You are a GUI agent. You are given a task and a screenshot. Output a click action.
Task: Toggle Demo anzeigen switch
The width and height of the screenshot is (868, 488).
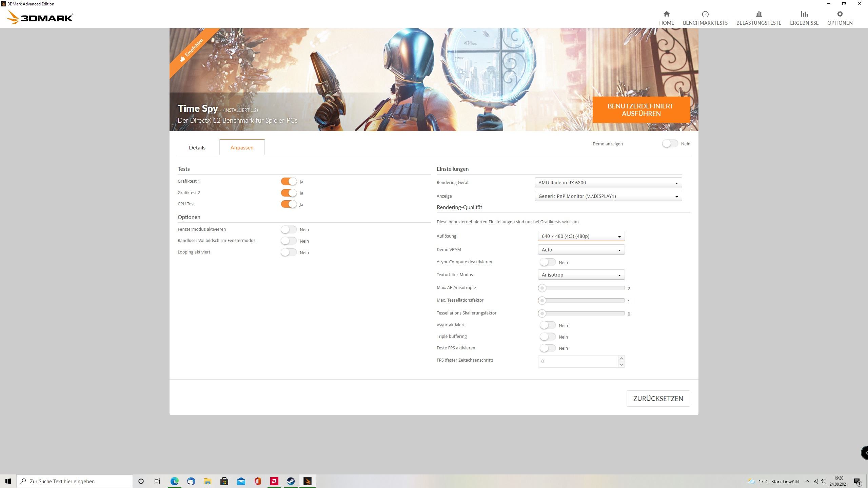point(670,144)
